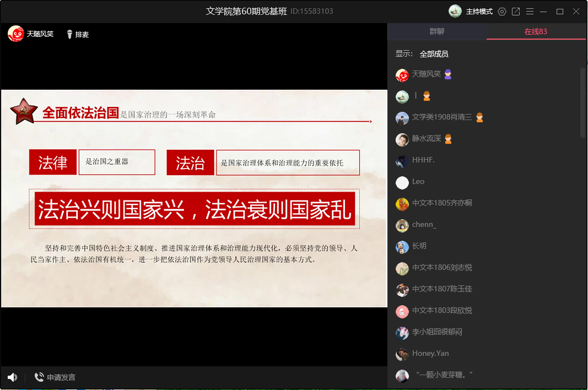Mute sound with the speaker icon
Image resolution: width=588 pixels, height=390 pixels.
coord(12,377)
